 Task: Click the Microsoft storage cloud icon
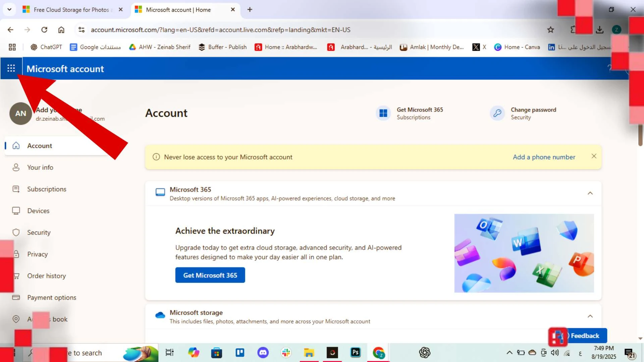(x=160, y=315)
